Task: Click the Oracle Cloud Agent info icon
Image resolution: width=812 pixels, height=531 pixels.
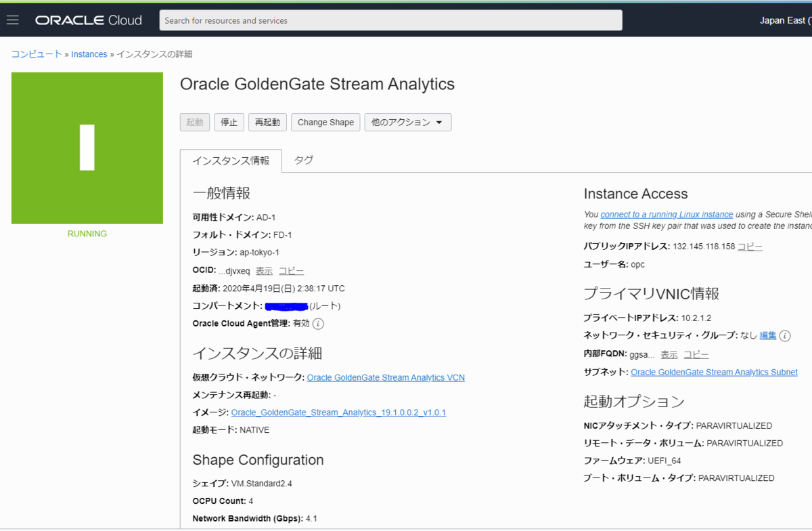Action: coord(318,324)
